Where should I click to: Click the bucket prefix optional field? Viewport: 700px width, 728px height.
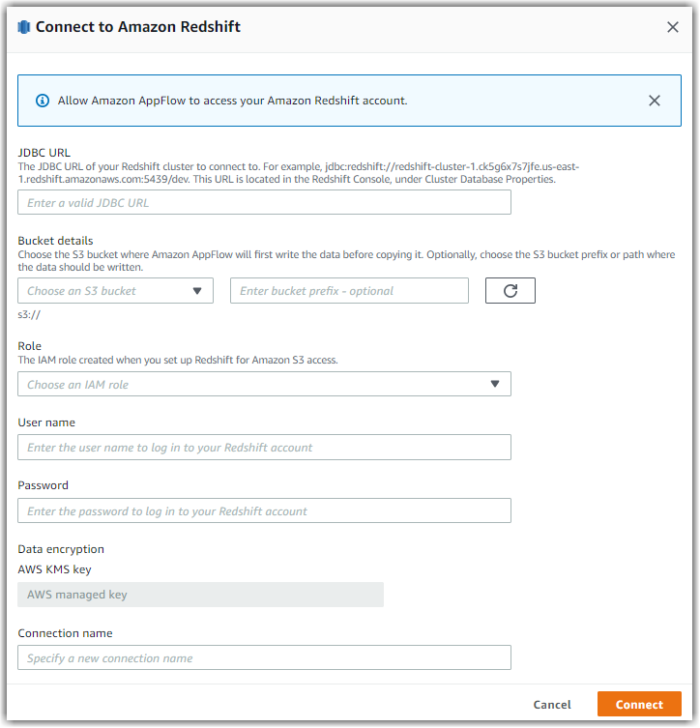click(x=349, y=291)
